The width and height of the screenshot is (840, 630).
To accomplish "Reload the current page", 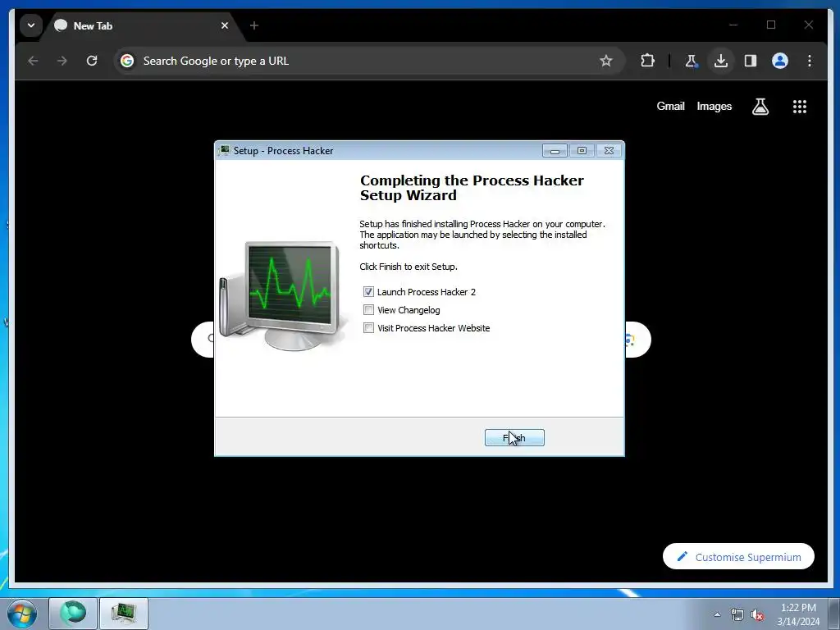I will pos(92,61).
